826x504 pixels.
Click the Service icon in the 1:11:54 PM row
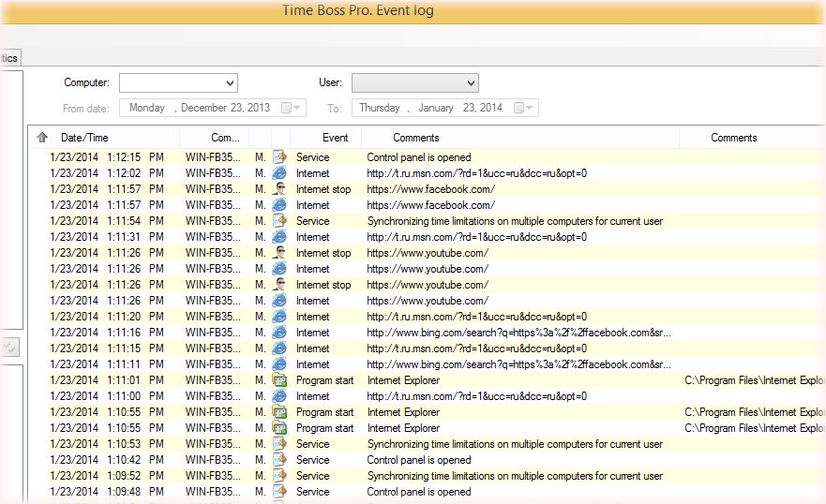click(279, 220)
